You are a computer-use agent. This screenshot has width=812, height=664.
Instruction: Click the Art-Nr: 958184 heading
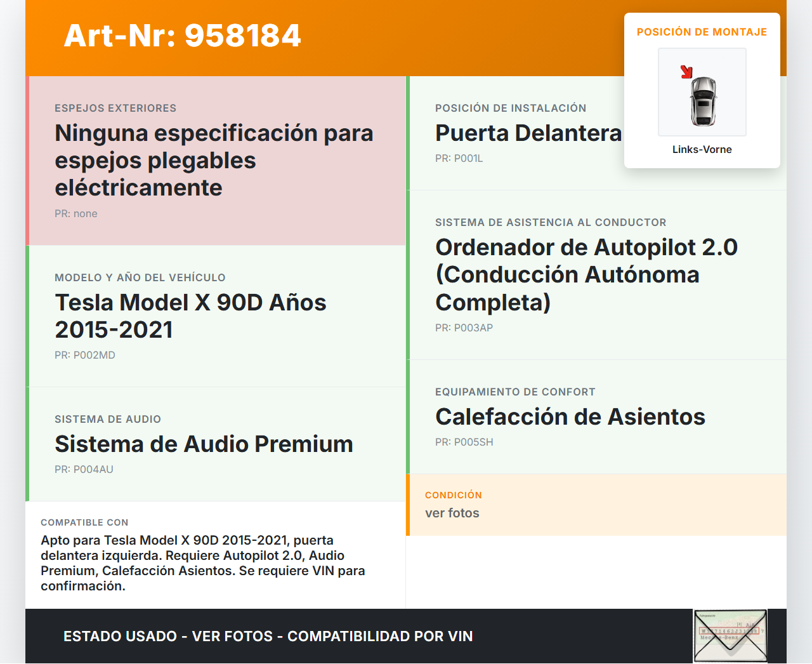click(183, 36)
